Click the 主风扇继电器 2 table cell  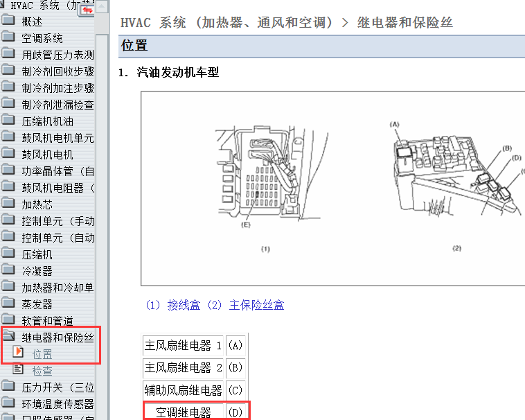pyautogui.click(x=183, y=368)
